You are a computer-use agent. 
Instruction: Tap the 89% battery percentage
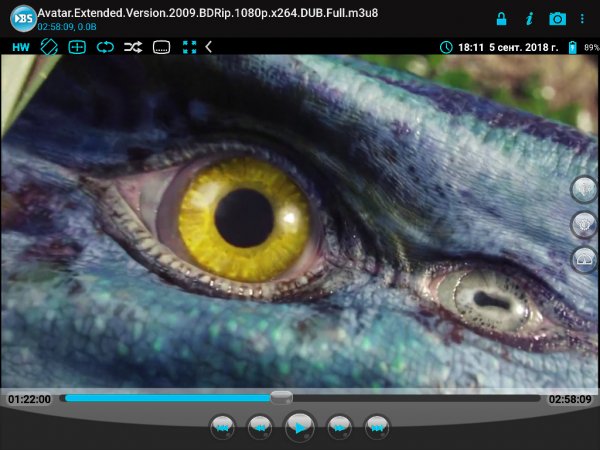point(592,47)
